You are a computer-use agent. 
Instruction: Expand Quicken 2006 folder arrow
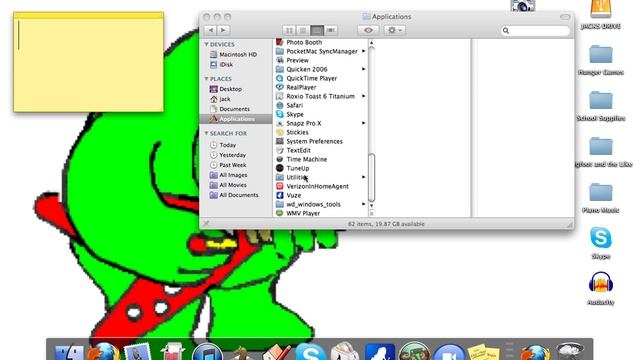[363, 69]
